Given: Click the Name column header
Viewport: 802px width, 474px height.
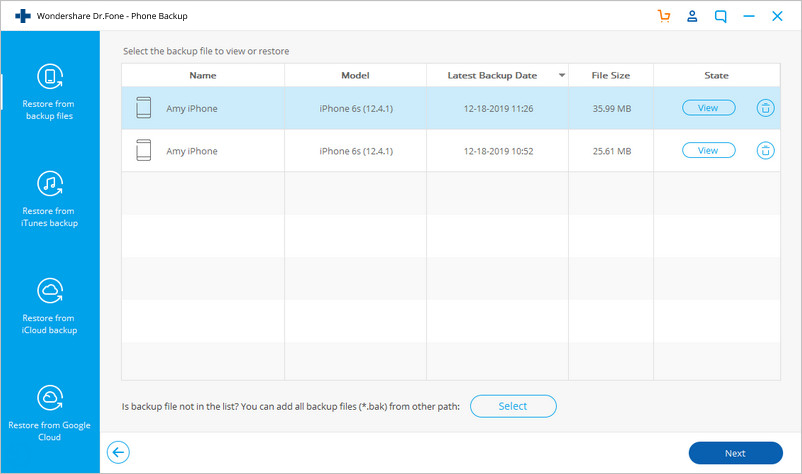Looking at the screenshot, I should pyautogui.click(x=203, y=75).
